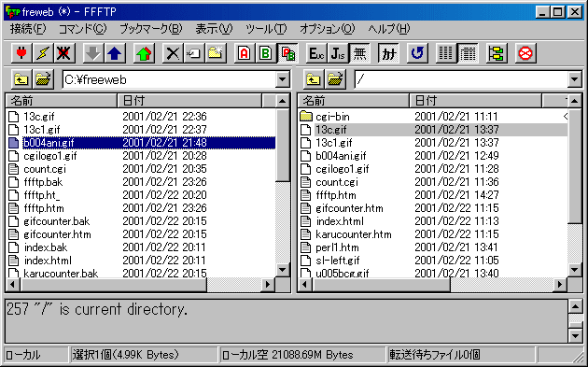Open the 表示(V) menu
The image size is (588, 367).
pos(214,29)
